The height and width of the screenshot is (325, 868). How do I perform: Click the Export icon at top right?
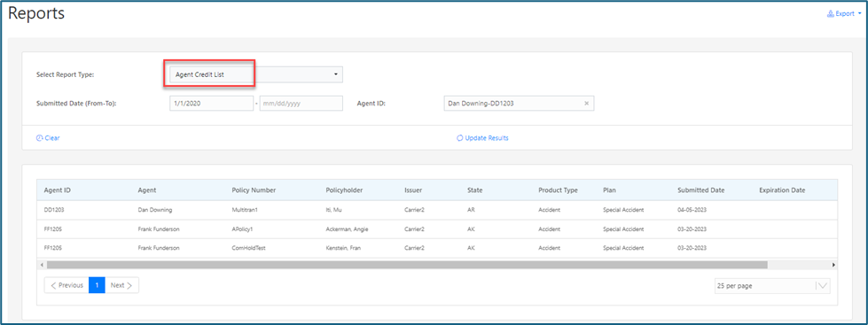(831, 14)
